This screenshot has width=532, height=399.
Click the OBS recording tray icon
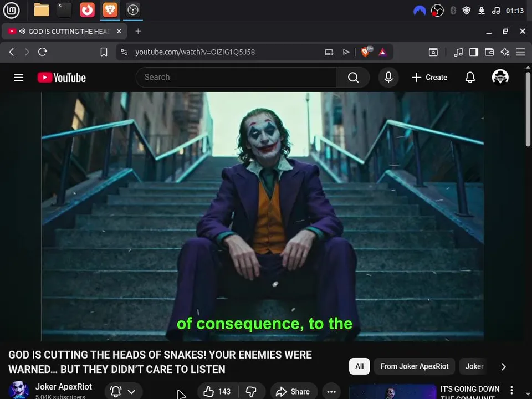437,11
